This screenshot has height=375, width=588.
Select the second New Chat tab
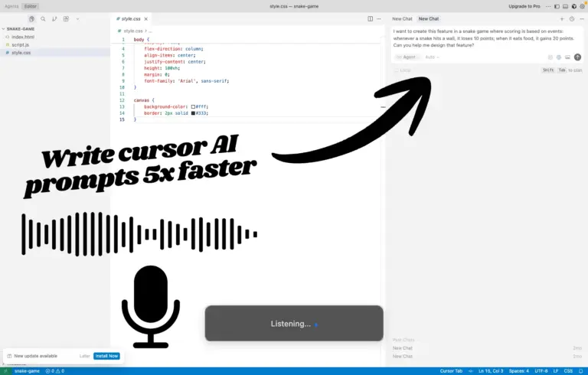429,18
